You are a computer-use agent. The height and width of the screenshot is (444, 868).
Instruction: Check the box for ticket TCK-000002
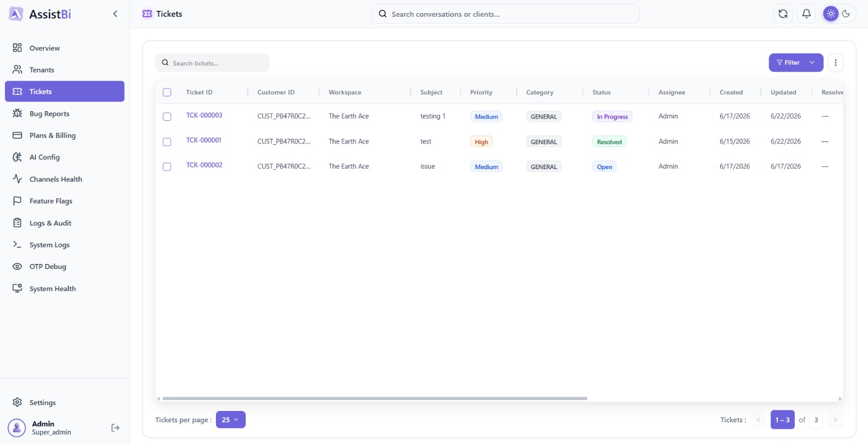[x=167, y=166]
